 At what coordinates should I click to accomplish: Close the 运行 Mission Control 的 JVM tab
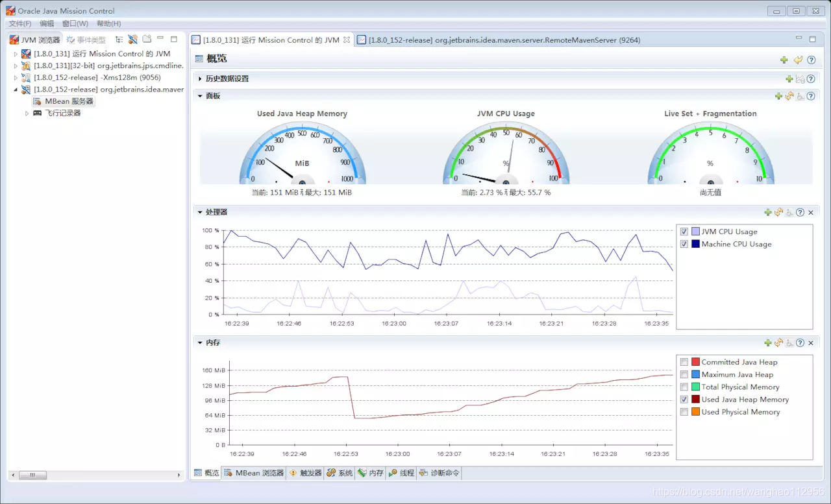[x=347, y=40]
